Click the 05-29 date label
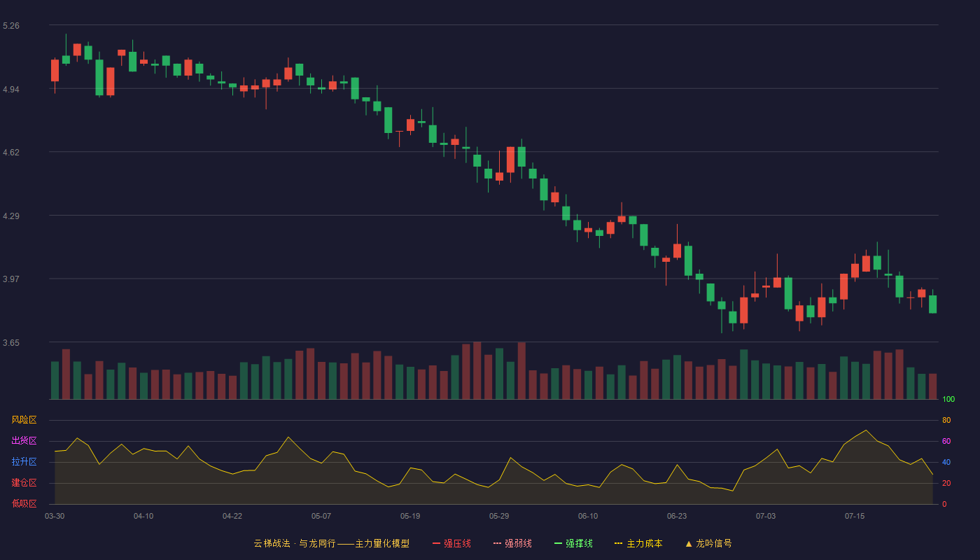The image size is (980, 560). tap(499, 516)
